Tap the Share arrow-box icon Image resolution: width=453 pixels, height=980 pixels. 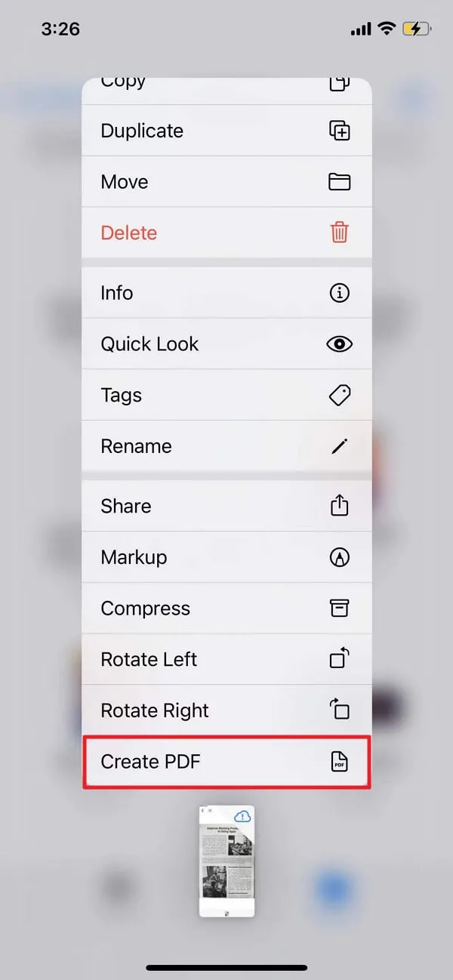tap(340, 505)
